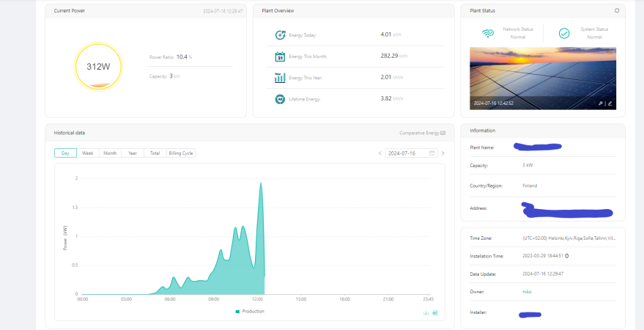This screenshot has width=644, height=330.
Task: Click the pin icon on the plant photo
Action: coord(601,103)
